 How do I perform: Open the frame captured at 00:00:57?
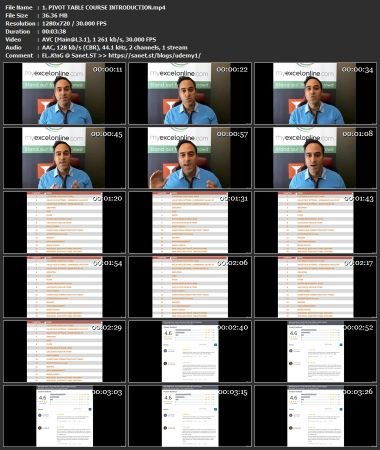190,158
